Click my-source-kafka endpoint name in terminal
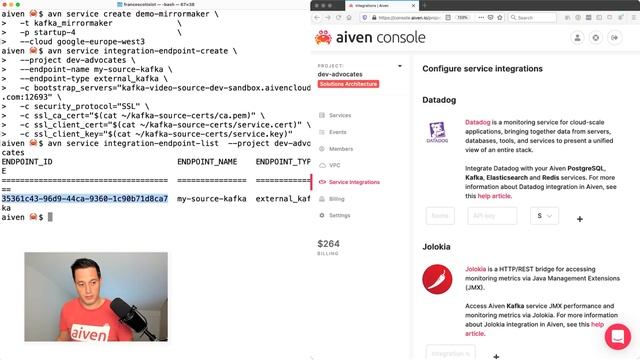 point(211,199)
